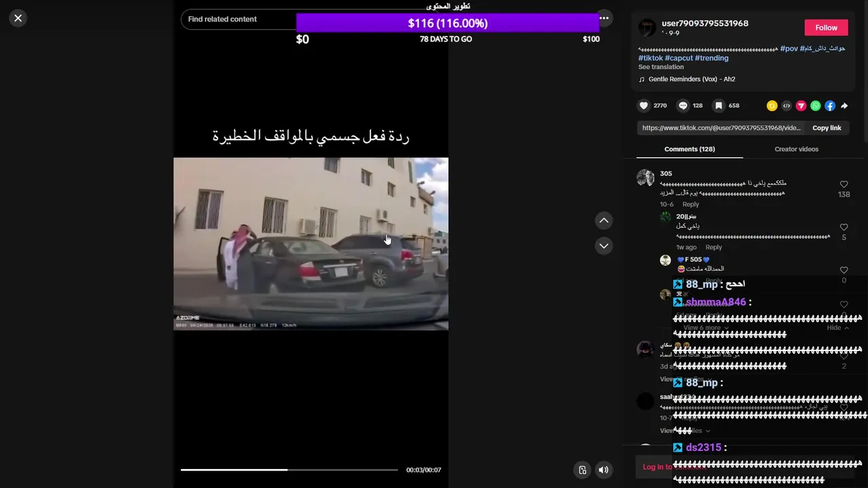868x488 pixels.
Task: Open the #tiktok hashtag
Action: (x=650, y=58)
